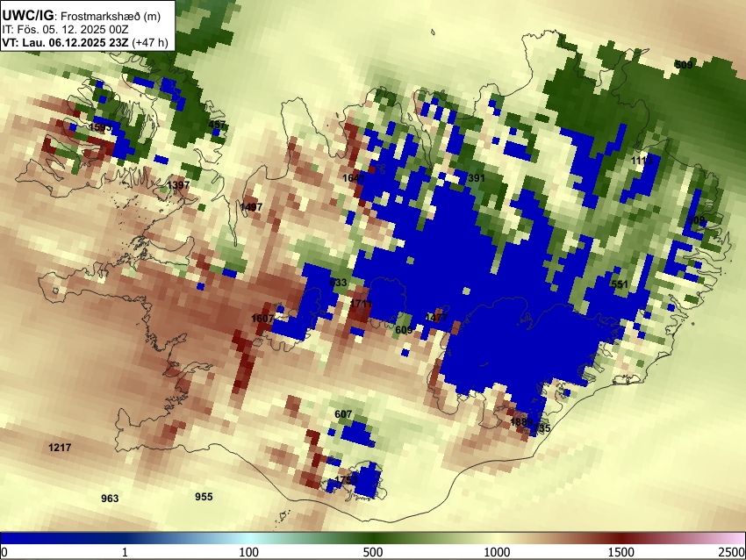Image resolution: width=746 pixels, height=560 pixels.
Task: Click the pink end of the color scale
Action: (x=736, y=538)
